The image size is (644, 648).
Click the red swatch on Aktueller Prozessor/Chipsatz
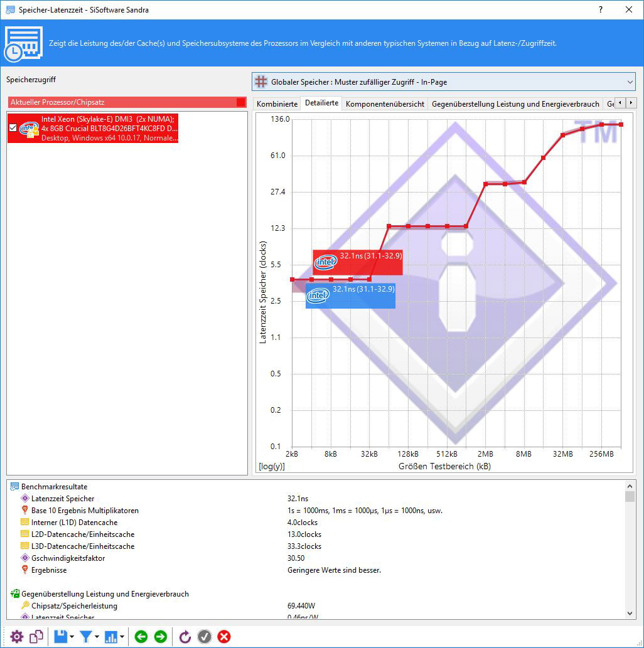241,102
